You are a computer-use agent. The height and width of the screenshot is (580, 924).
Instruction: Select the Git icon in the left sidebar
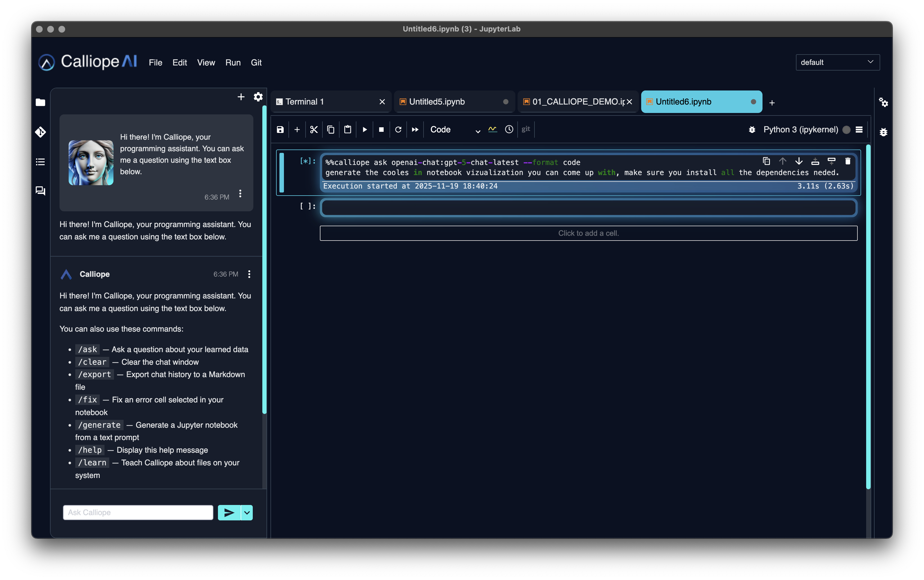pyautogui.click(x=40, y=132)
